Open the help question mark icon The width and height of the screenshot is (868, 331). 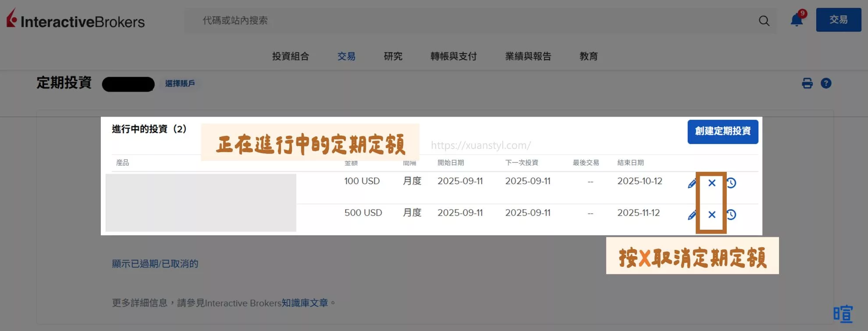[826, 83]
